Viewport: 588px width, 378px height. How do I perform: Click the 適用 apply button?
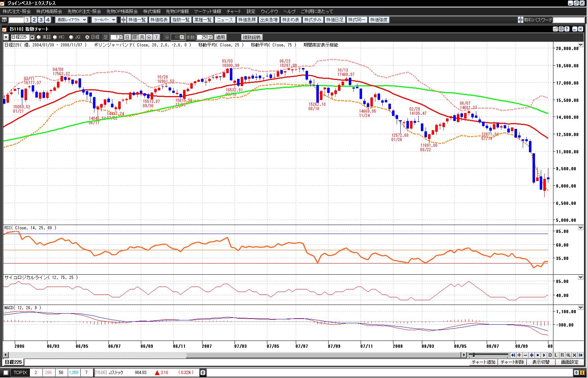point(220,37)
